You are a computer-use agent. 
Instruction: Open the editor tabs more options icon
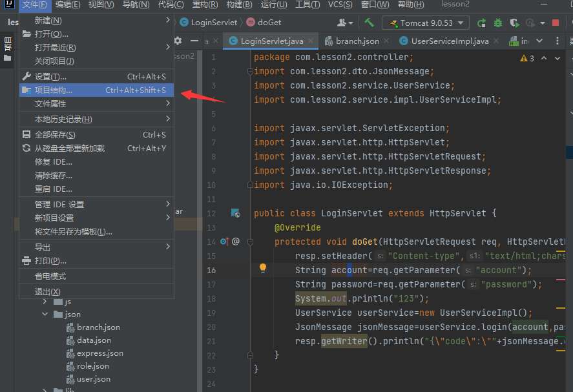pos(557,41)
